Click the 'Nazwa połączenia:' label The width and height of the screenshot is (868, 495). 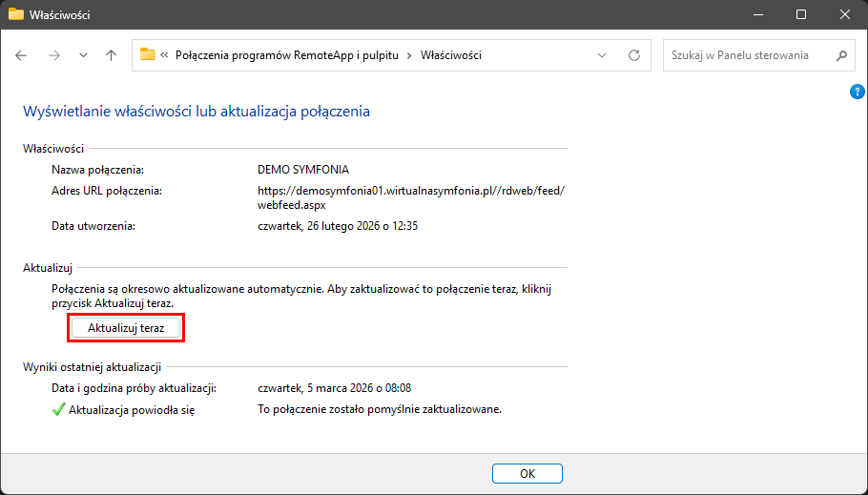(97, 170)
